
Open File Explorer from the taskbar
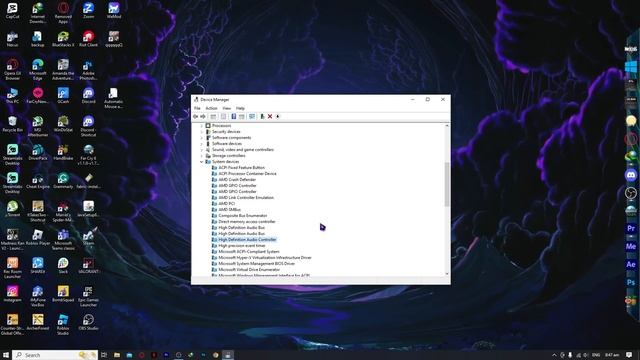pos(117,355)
